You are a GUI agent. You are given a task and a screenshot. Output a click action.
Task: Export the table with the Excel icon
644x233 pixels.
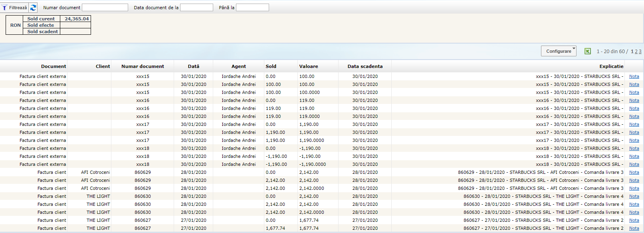tap(587, 51)
